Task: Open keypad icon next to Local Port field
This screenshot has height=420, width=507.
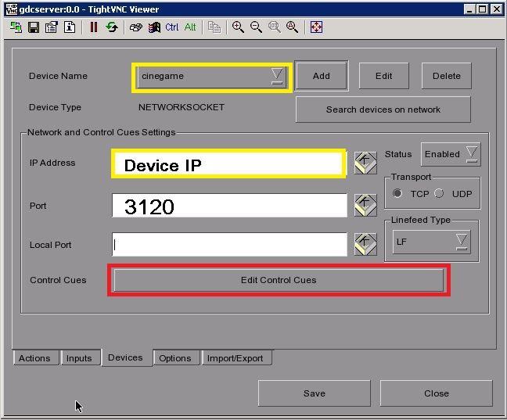Action: (x=365, y=244)
